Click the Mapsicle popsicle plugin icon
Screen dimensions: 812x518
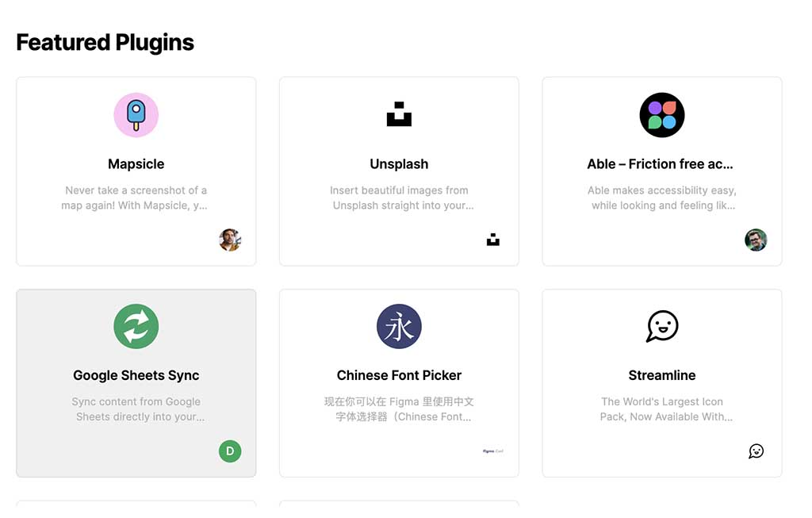pos(136,115)
